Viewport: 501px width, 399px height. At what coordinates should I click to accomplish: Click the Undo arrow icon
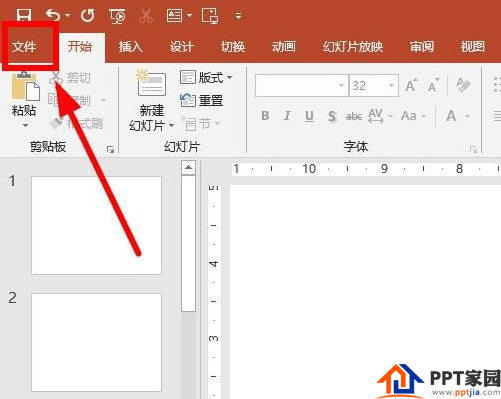click(x=53, y=15)
